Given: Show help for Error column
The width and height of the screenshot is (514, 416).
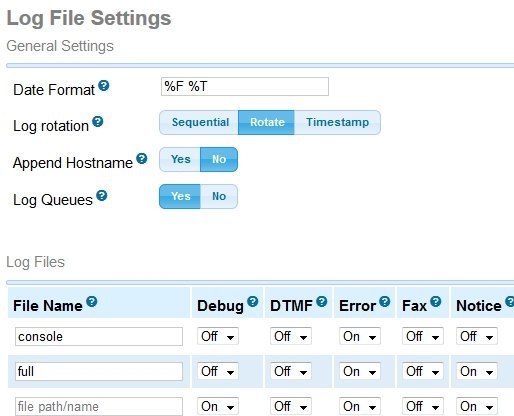Looking at the screenshot, I should pos(385,302).
